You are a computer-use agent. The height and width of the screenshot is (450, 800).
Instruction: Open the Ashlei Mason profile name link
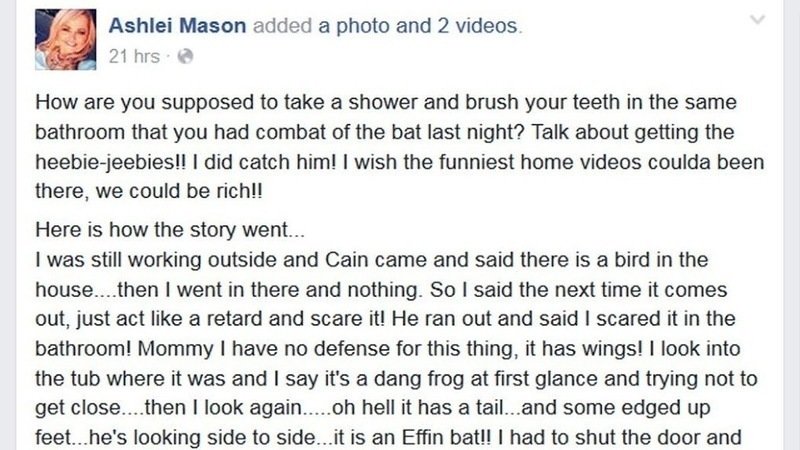177,27
